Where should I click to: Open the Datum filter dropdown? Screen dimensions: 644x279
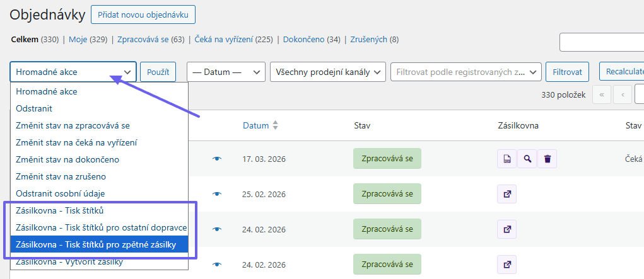coord(226,72)
